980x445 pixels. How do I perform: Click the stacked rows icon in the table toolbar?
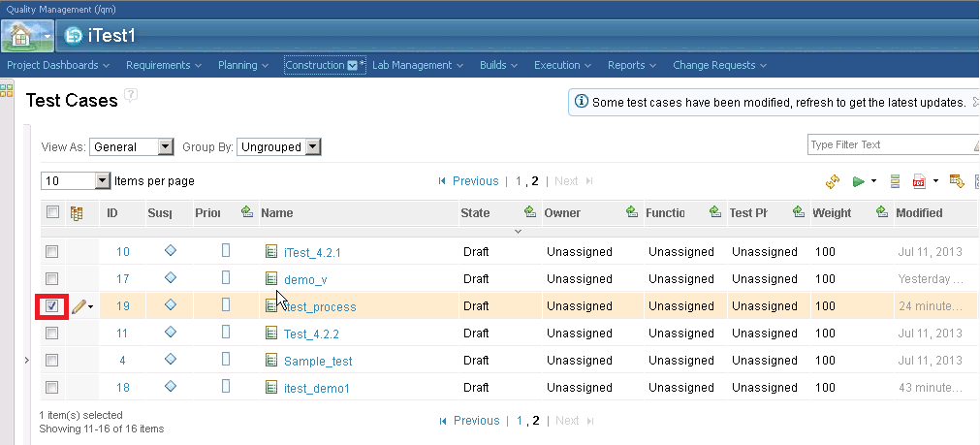pyautogui.click(x=895, y=181)
